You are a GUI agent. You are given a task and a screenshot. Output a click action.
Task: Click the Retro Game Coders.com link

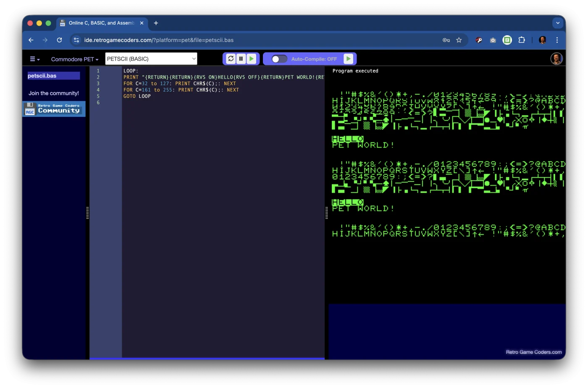click(x=534, y=352)
